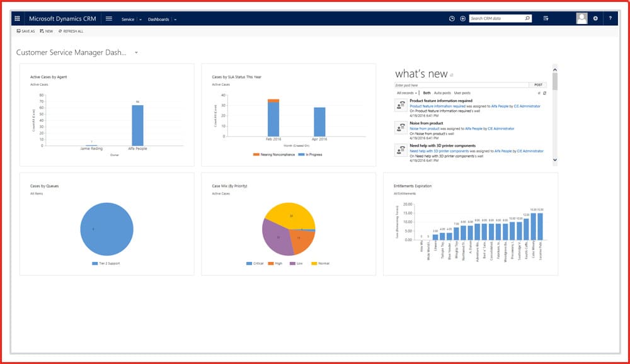
Task: Click Save As in the command bar
Action: pyautogui.click(x=26, y=31)
